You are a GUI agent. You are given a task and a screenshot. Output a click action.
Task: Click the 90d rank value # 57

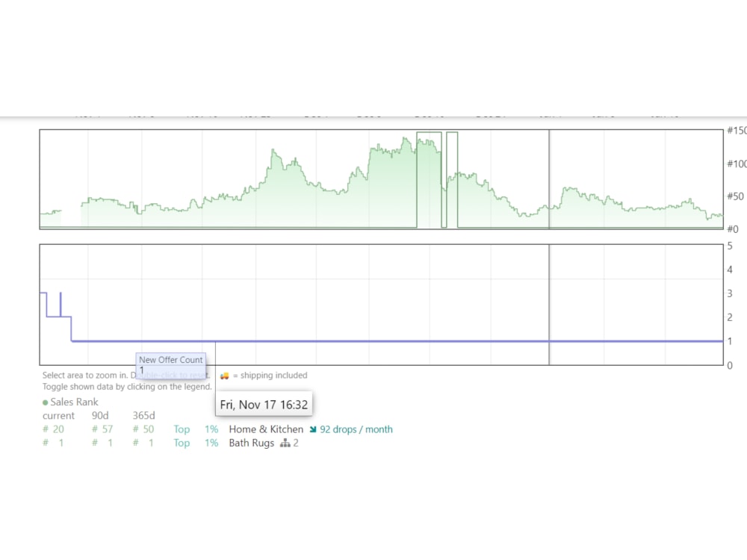[x=102, y=429]
